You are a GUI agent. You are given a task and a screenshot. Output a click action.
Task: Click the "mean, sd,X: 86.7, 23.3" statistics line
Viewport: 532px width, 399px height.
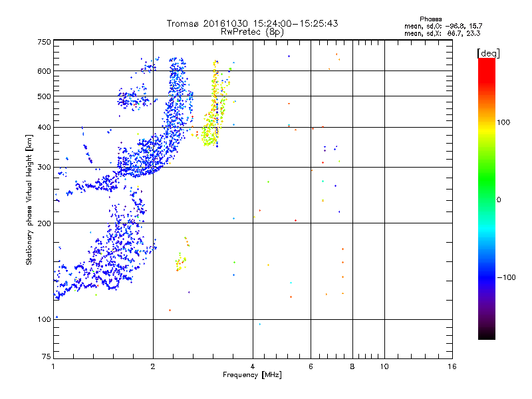442,33
